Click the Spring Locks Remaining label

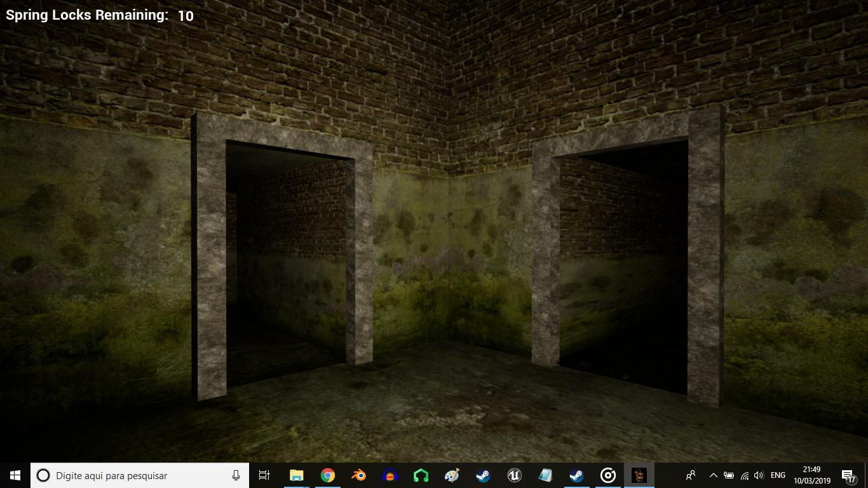tap(87, 15)
